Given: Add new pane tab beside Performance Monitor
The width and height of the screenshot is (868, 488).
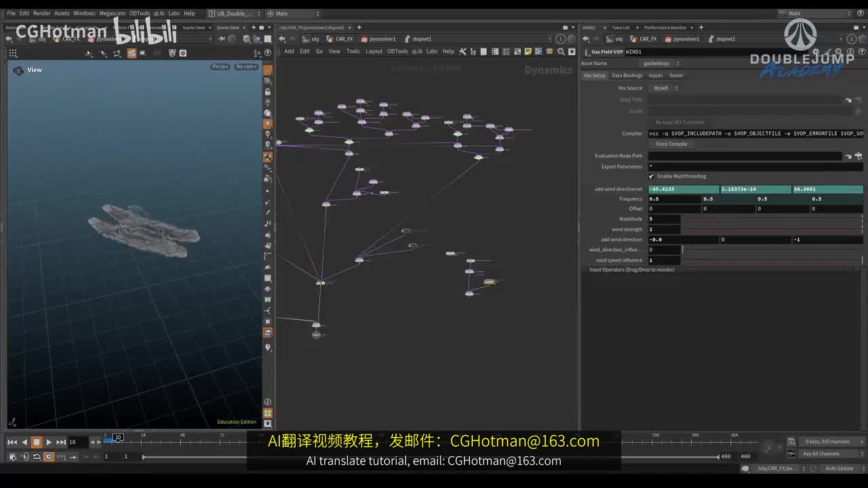Looking at the screenshot, I should coord(701,28).
